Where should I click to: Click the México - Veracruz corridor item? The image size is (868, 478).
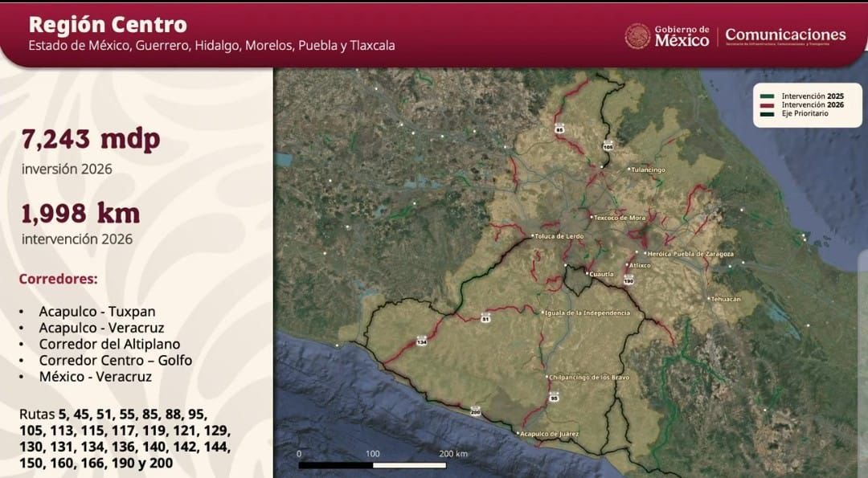pyautogui.click(x=95, y=376)
